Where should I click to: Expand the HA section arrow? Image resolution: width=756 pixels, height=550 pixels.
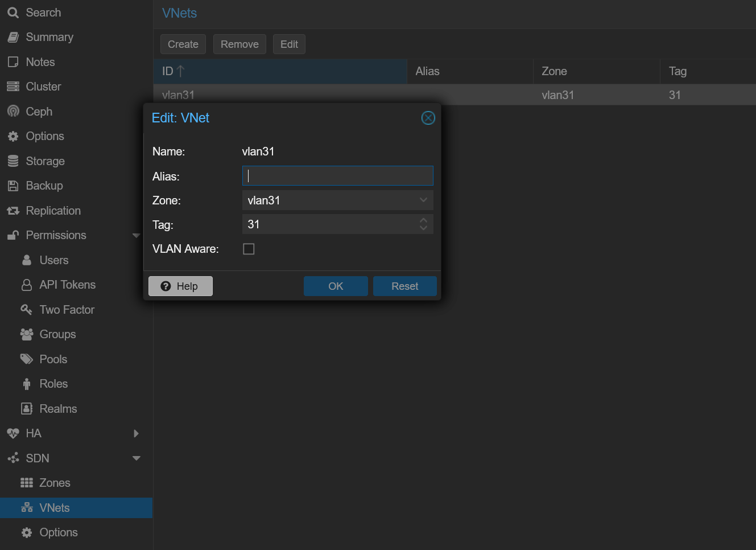point(136,433)
